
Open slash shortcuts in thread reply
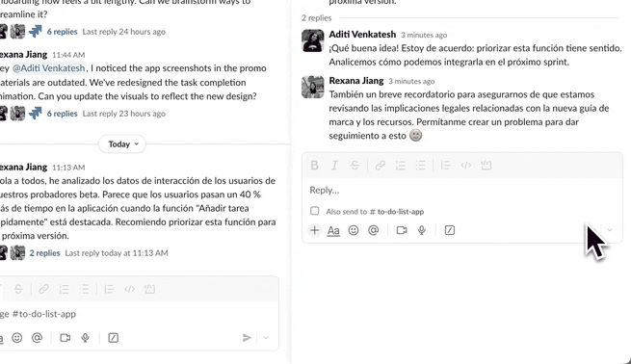tap(450, 230)
